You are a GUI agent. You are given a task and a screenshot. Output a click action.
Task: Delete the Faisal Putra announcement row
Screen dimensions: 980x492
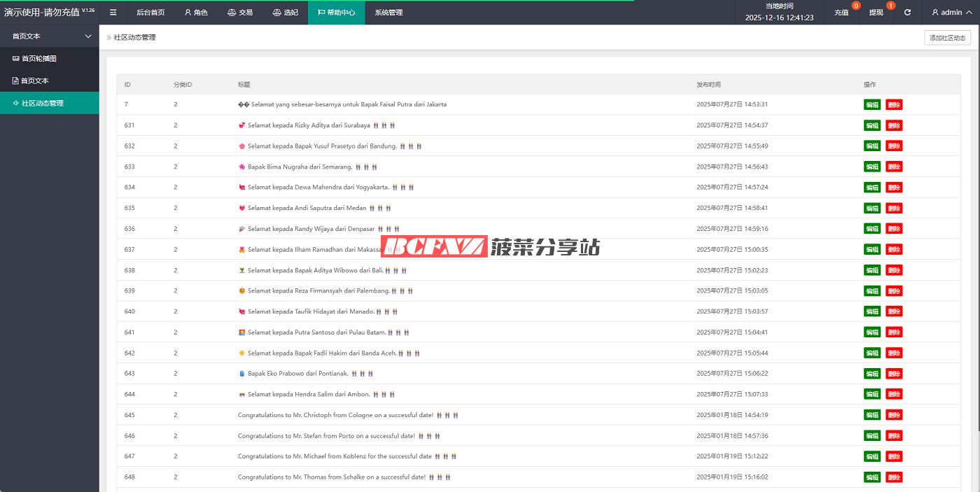(894, 105)
